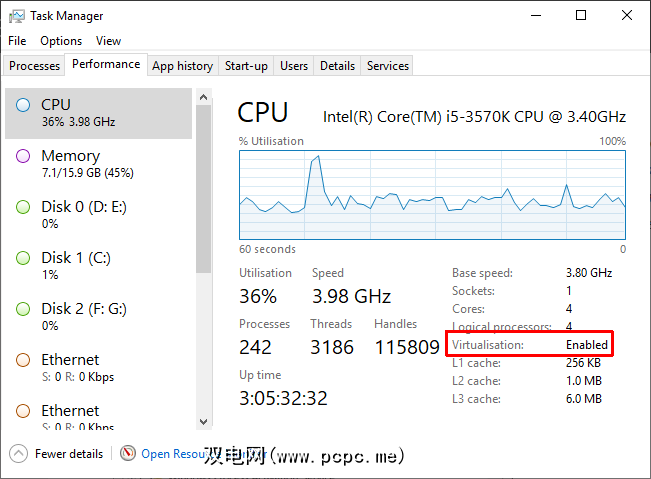This screenshot has width=651, height=479.
Task: Open the File menu
Action: tap(17, 41)
